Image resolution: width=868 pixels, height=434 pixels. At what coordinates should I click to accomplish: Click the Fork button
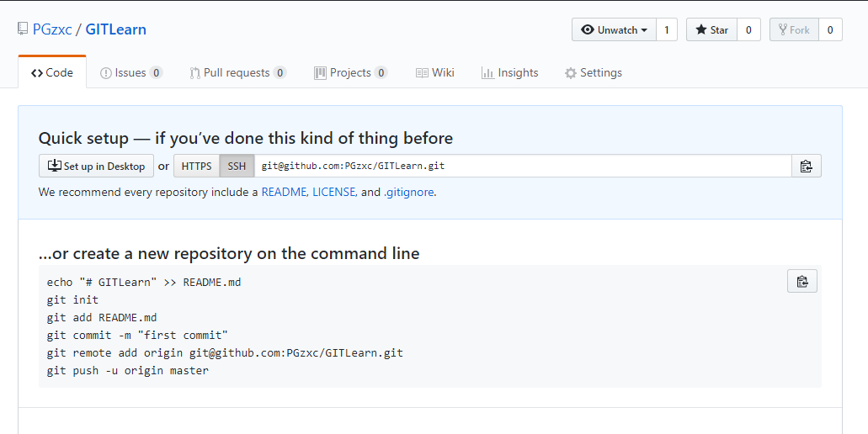794,29
